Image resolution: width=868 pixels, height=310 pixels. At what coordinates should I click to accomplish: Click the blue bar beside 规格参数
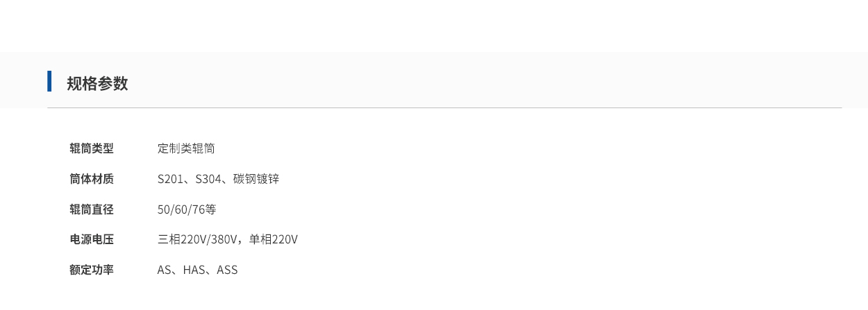pos(49,81)
